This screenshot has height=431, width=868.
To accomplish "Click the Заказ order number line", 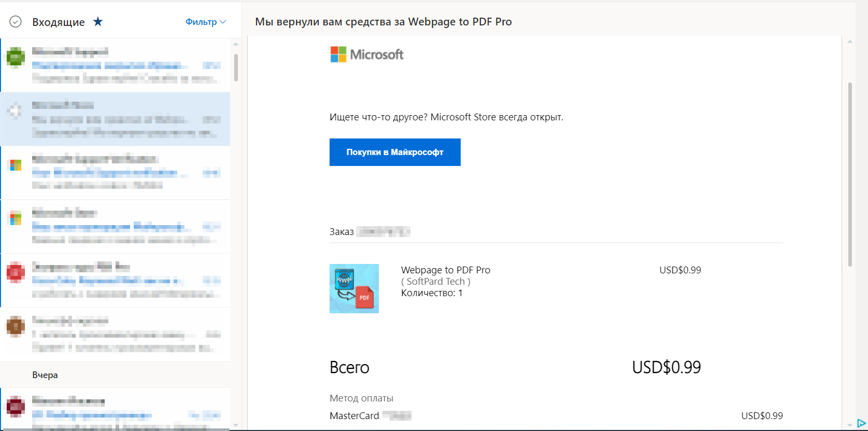I will point(370,232).
